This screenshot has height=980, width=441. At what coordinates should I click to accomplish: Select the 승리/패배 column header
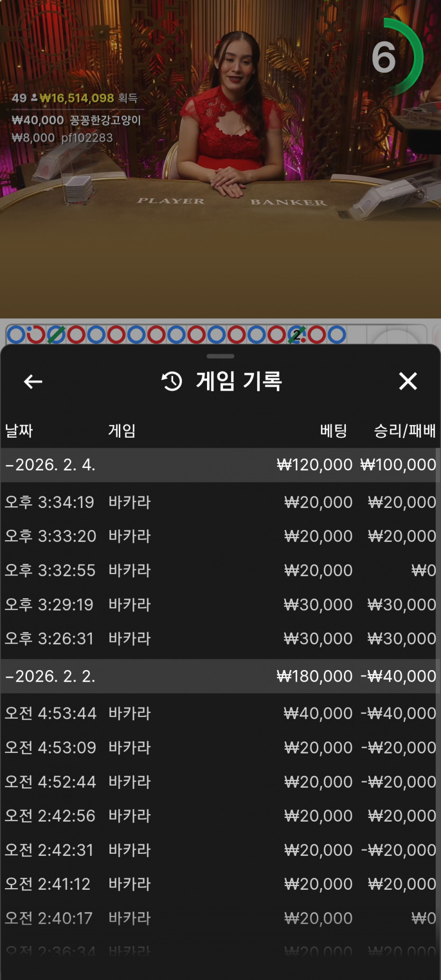point(405,431)
